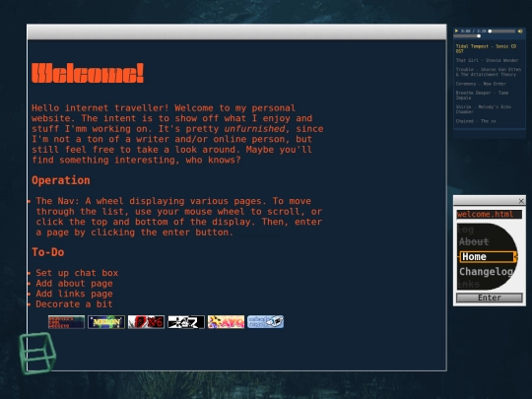Select Changelog in the nav wheel
532x399 pixels.
pyautogui.click(x=486, y=272)
